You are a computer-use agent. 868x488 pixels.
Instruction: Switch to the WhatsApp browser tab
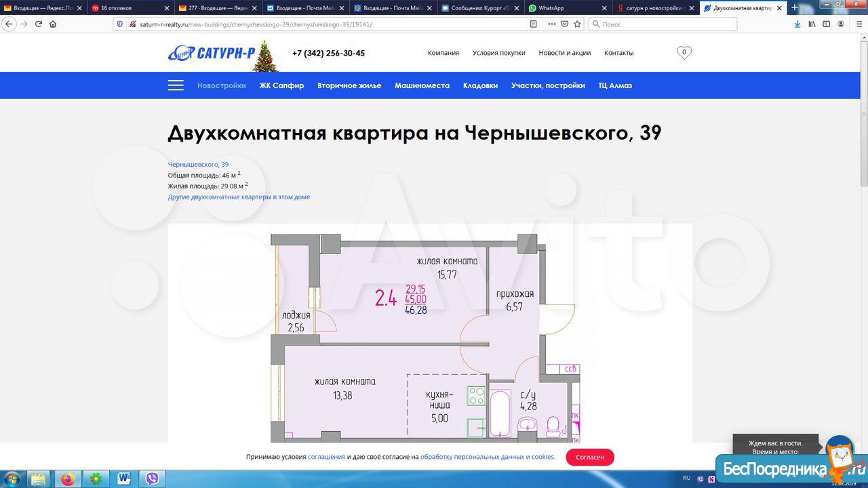[x=567, y=8]
